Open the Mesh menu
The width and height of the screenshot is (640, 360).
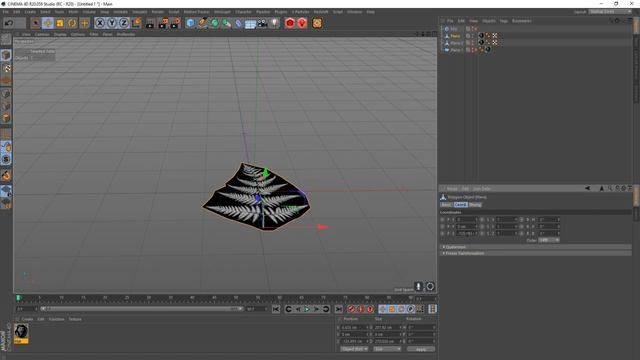(x=73, y=12)
